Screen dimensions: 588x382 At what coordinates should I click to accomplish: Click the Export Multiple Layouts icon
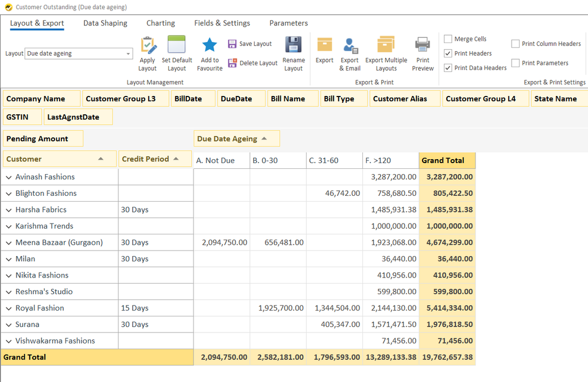(x=386, y=44)
